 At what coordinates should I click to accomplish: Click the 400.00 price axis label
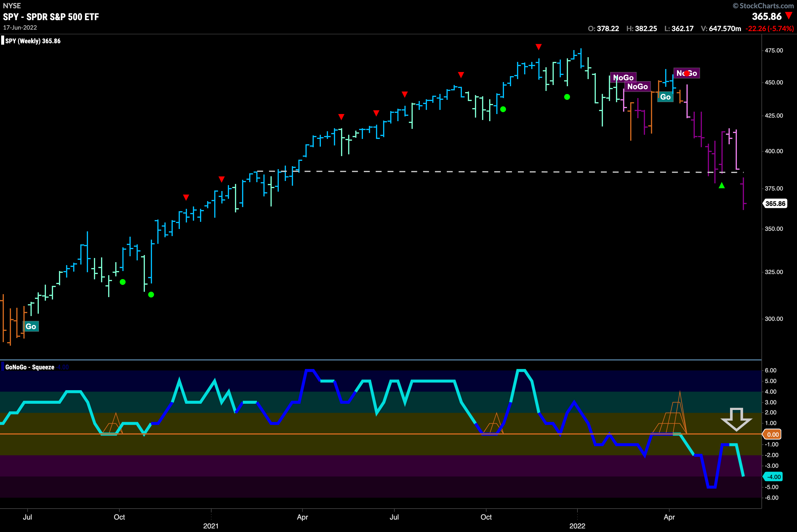click(774, 151)
